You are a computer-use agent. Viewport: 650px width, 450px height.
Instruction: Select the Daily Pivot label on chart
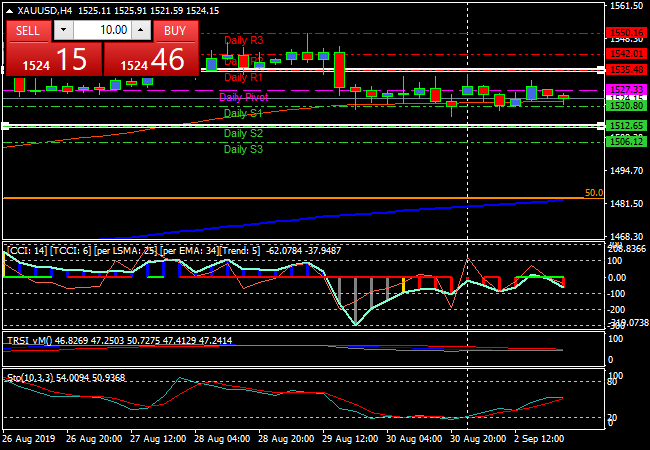(x=243, y=98)
